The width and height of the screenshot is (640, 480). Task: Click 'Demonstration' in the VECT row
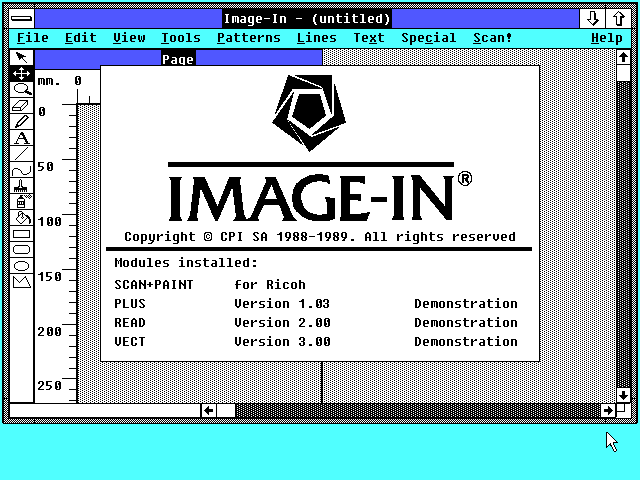(466, 342)
